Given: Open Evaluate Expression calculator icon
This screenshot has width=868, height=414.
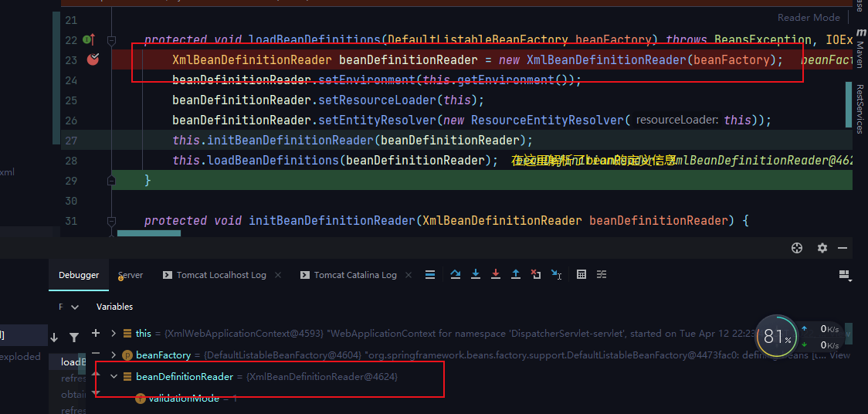Looking at the screenshot, I should 581,274.
